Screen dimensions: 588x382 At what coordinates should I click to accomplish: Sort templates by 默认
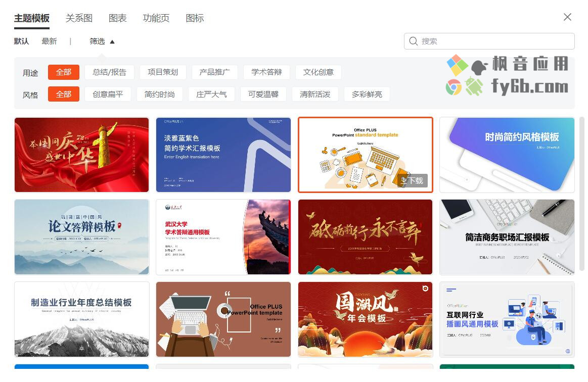pyautogui.click(x=21, y=41)
